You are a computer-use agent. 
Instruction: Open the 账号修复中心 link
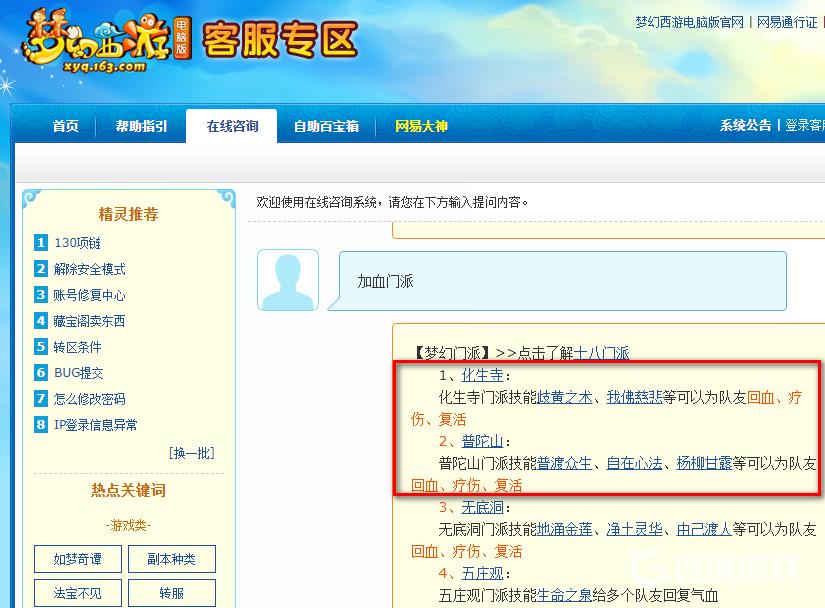[x=90, y=295]
